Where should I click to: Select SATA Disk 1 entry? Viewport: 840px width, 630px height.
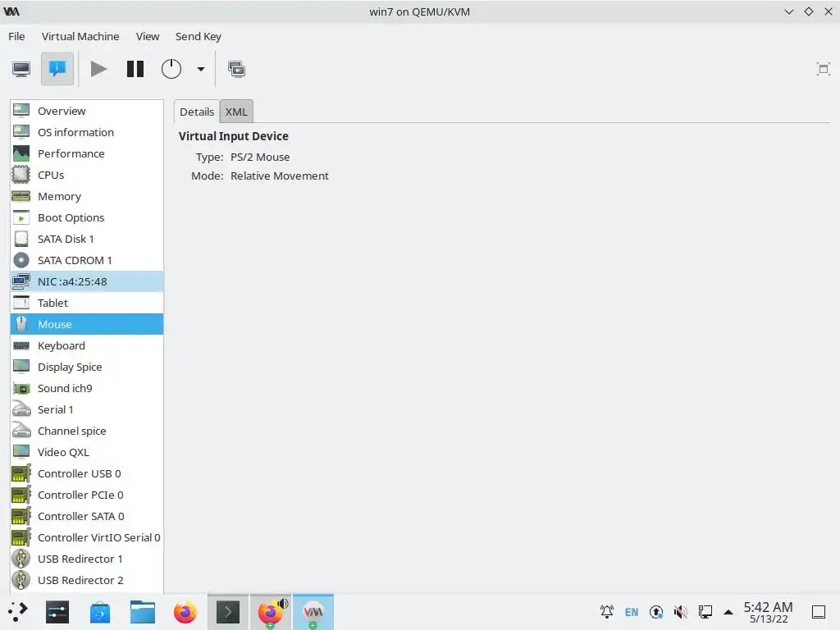87,239
